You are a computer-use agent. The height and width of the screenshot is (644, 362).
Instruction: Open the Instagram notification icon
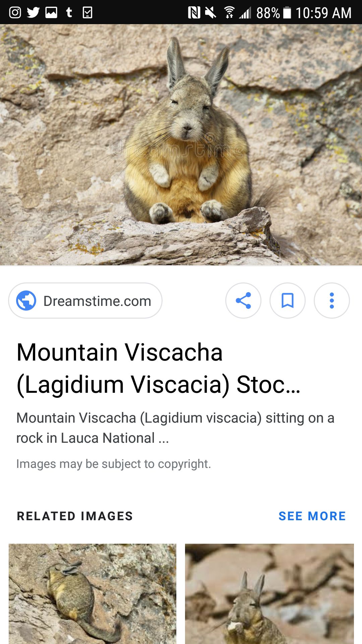point(15,12)
